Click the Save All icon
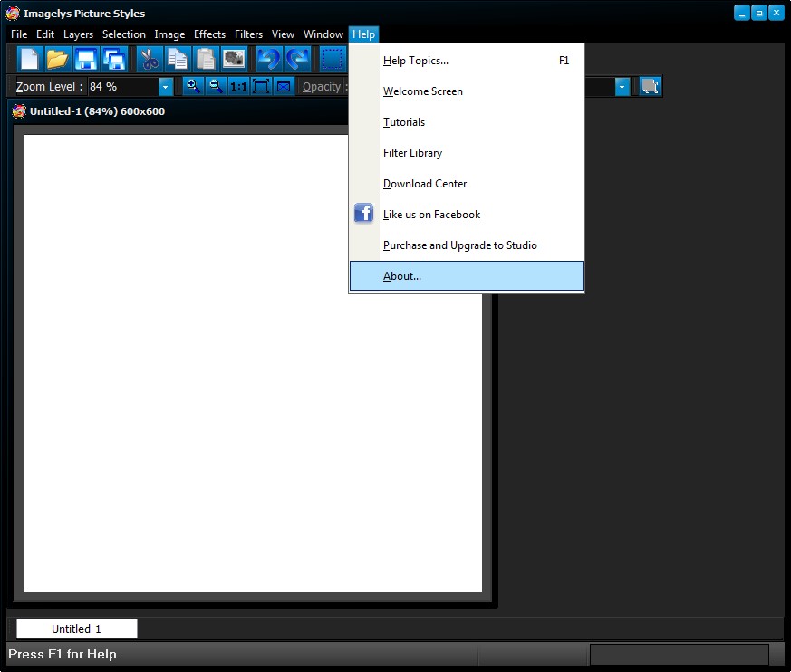The width and height of the screenshot is (791, 672). 114,60
